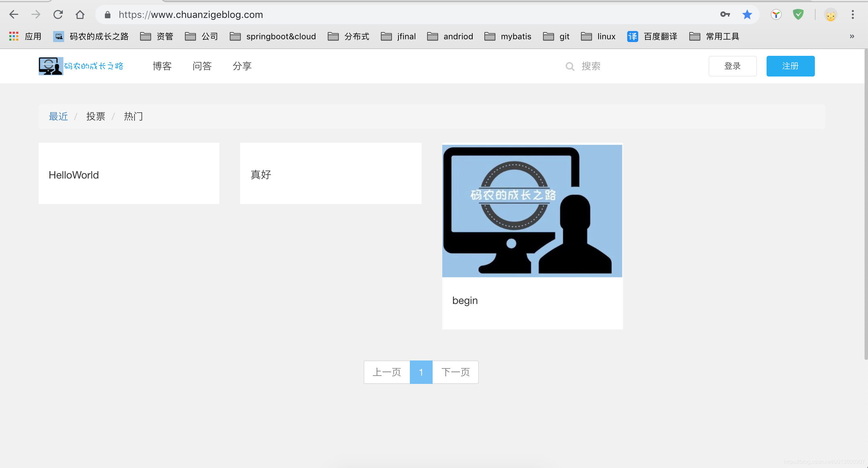Toggle the bookmark star icon
The image size is (868, 468).
pyautogui.click(x=747, y=14)
